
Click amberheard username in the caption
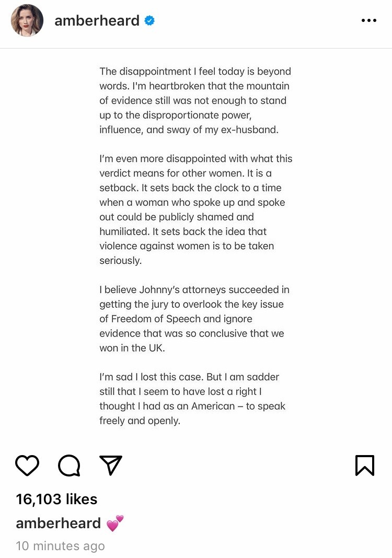tap(58, 523)
